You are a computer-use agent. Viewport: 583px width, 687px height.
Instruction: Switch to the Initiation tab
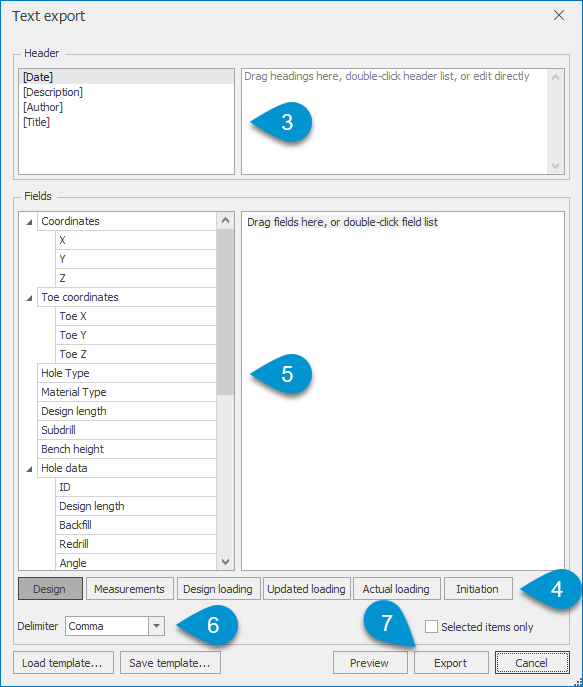coord(478,588)
